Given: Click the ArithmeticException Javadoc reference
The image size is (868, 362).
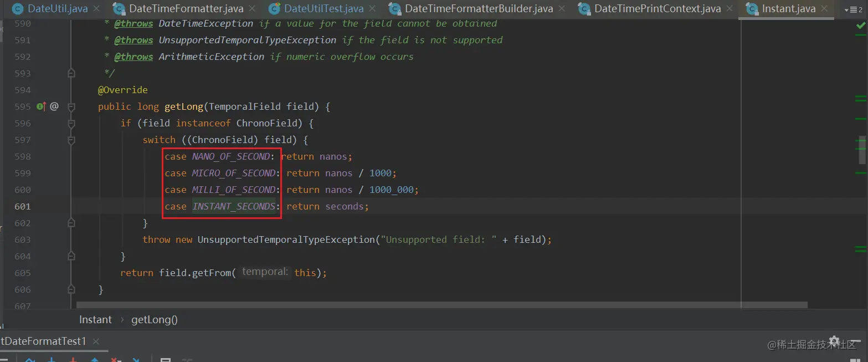Looking at the screenshot, I should [211, 57].
